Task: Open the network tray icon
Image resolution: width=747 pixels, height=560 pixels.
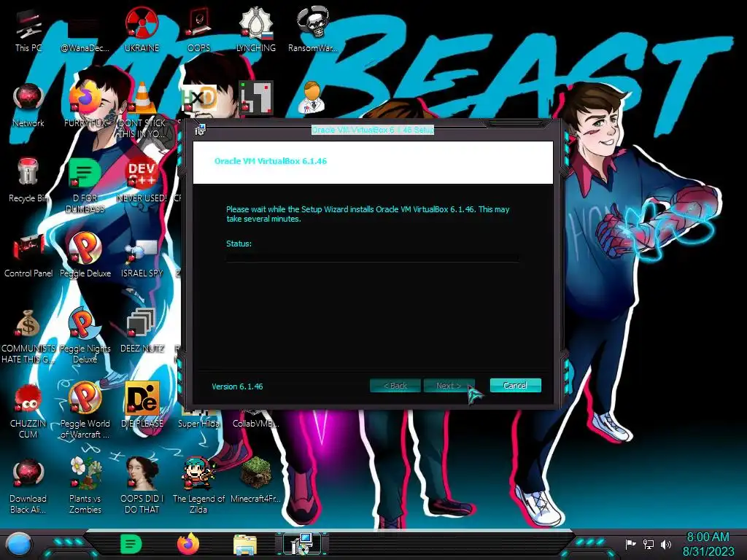Action: pos(649,544)
